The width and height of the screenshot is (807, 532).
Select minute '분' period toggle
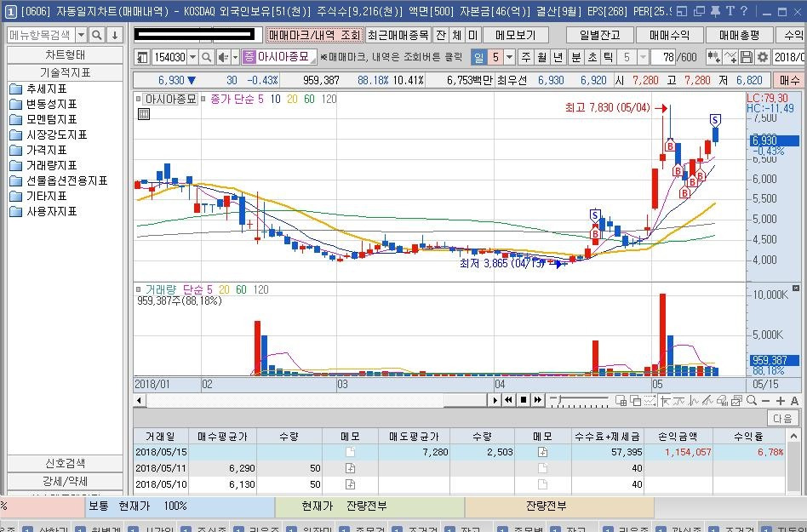click(x=576, y=57)
